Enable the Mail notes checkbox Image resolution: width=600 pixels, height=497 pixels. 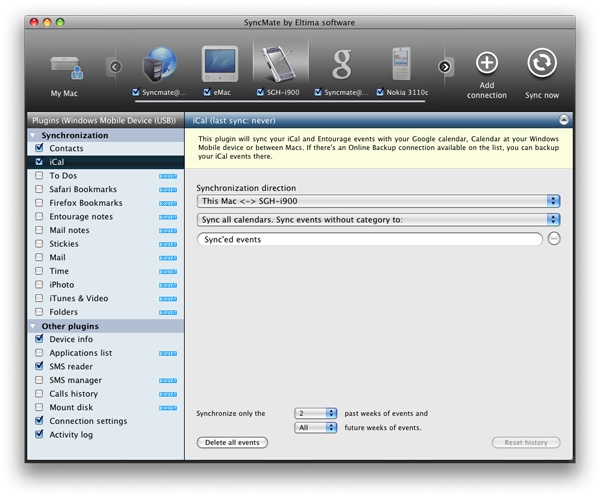(x=39, y=230)
